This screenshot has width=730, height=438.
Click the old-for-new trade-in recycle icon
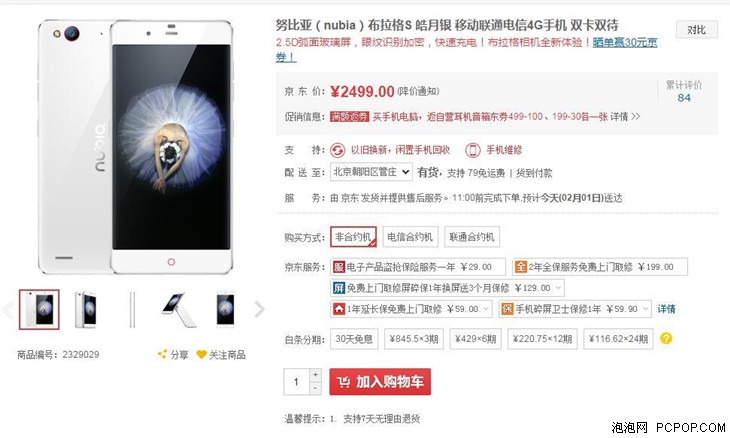click(338, 150)
